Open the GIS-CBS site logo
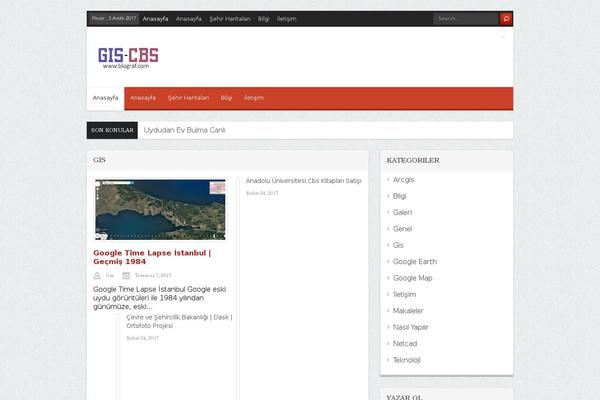The height and width of the screenshot is (400, 600). (x=128, y=58)
